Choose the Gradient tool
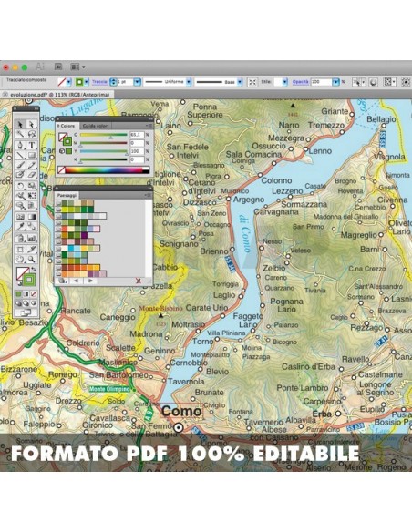 (x=31, y=217)
